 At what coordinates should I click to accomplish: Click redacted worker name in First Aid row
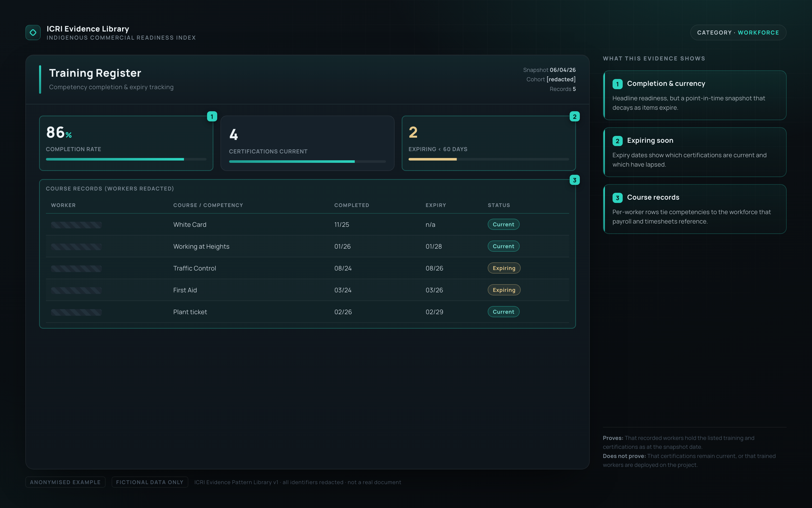(76, 290)
